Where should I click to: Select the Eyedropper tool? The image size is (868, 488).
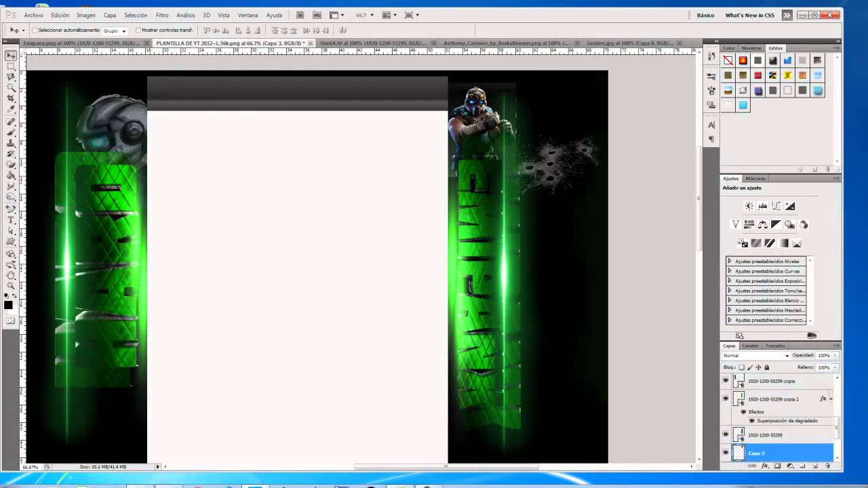point(12,110)
